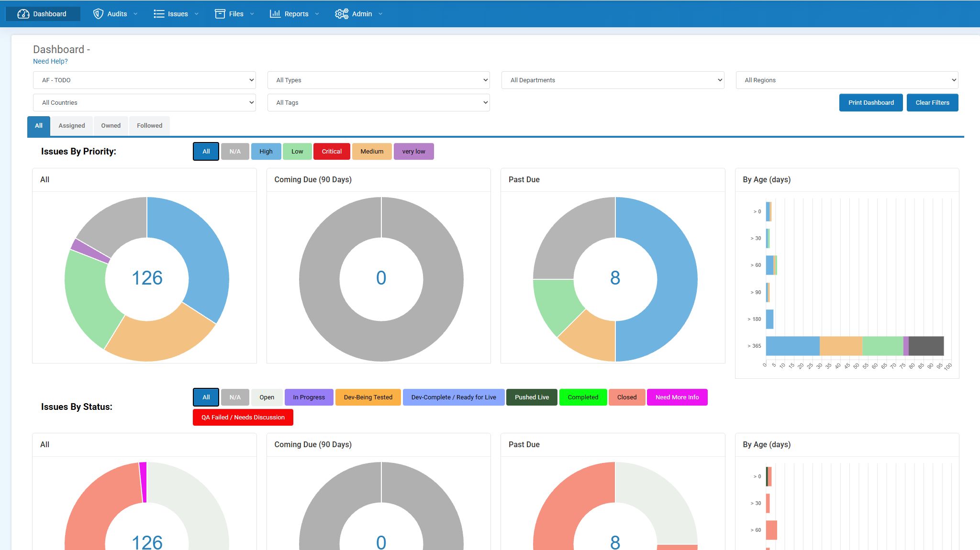Viewport: 980px width, 550px height.
Task: Open the Audits menu
Action: click(x=115, y=14)
